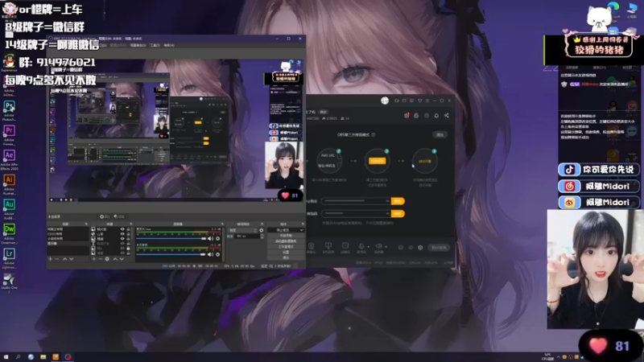Viewport: 644px width, 362px height.
Task: Select the CSGO scene in OBS
Action: tap(68, 234)
